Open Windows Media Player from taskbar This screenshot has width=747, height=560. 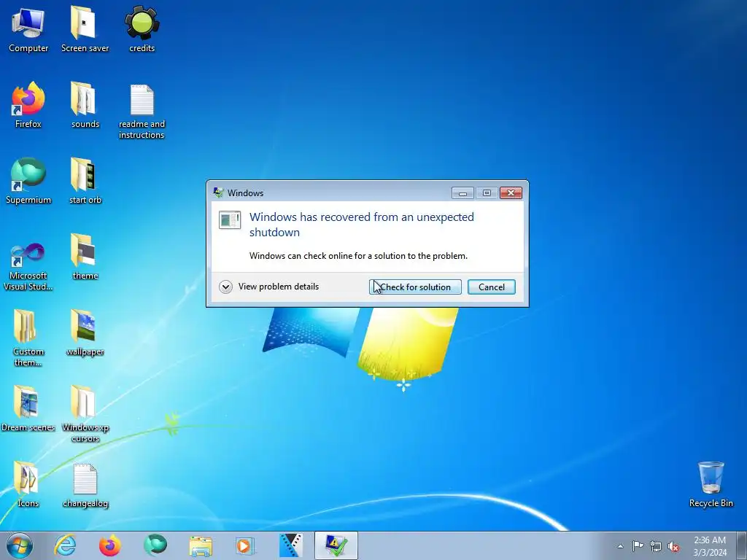tap(245, 545)
